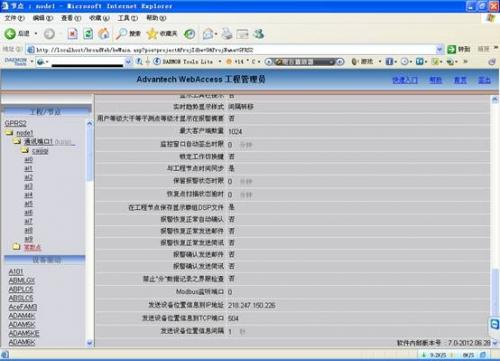
Task: Select the node1 tree node
Action: (25, 133)
